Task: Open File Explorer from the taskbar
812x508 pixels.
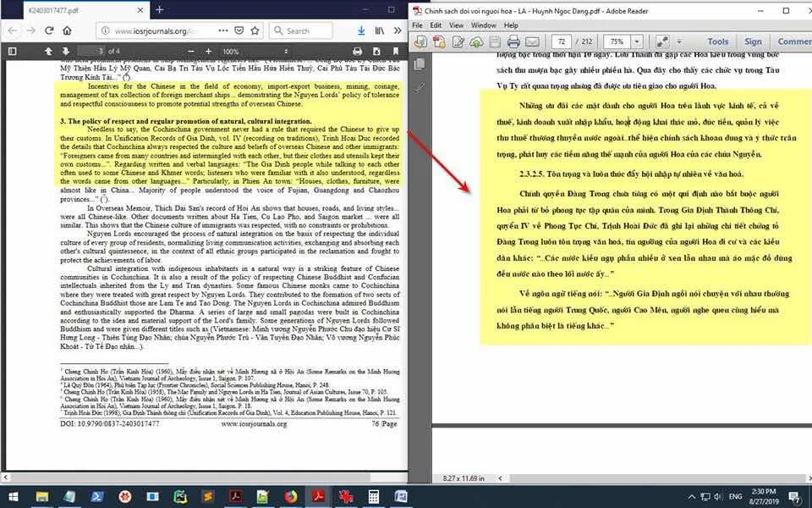Action: point(42,497)
